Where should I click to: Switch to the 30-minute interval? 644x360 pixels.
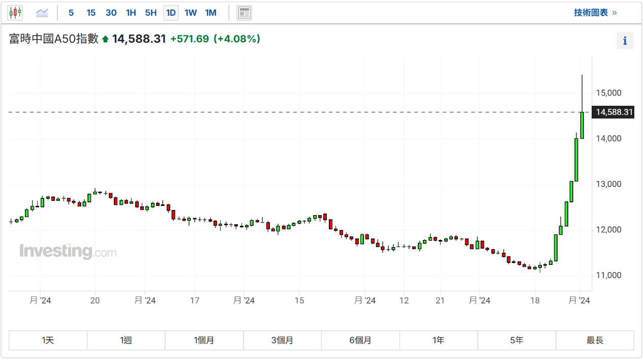pos(111,13)
